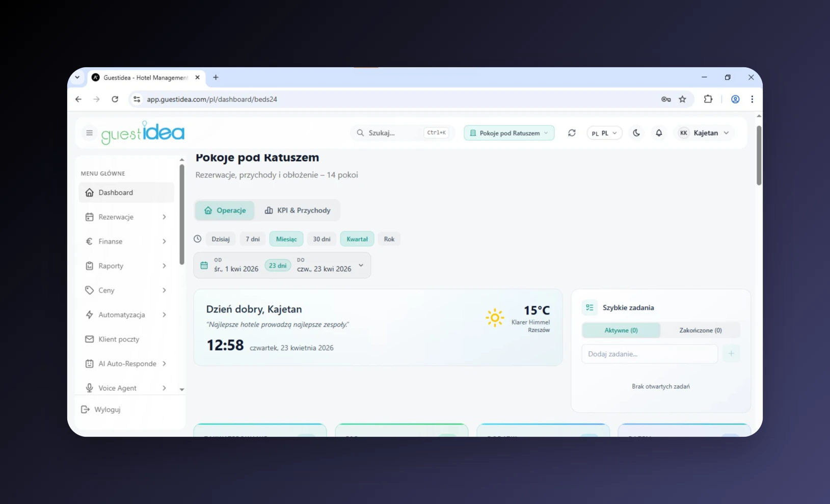
Task: Select the Miesiąc period filter
Action: point(286,239)
